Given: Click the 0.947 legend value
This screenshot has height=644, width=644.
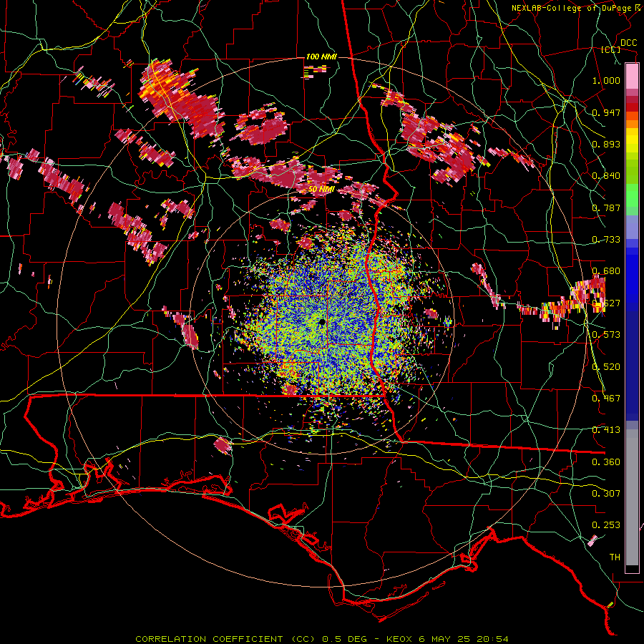Looking at the screenshot, I should 606,112.
